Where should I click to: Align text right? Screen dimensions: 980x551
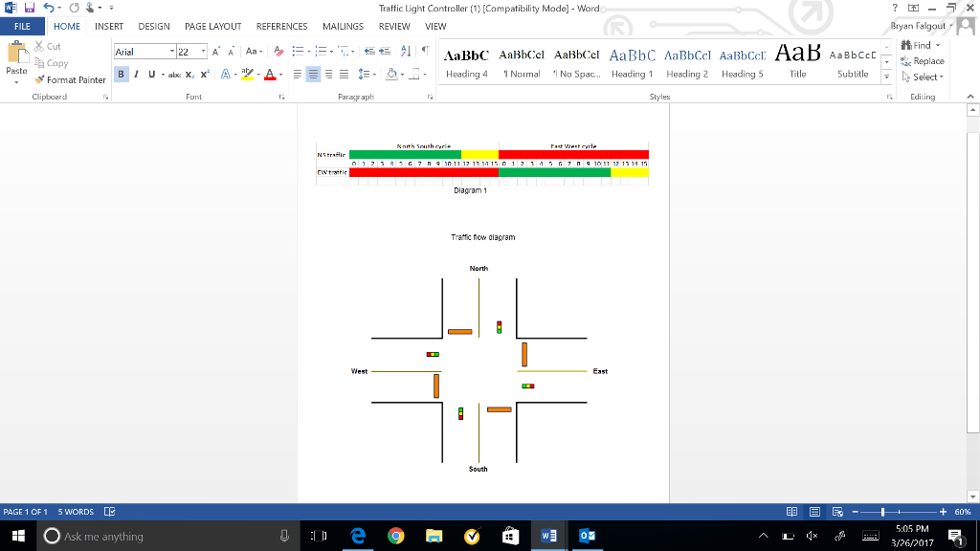coord(329,75)
